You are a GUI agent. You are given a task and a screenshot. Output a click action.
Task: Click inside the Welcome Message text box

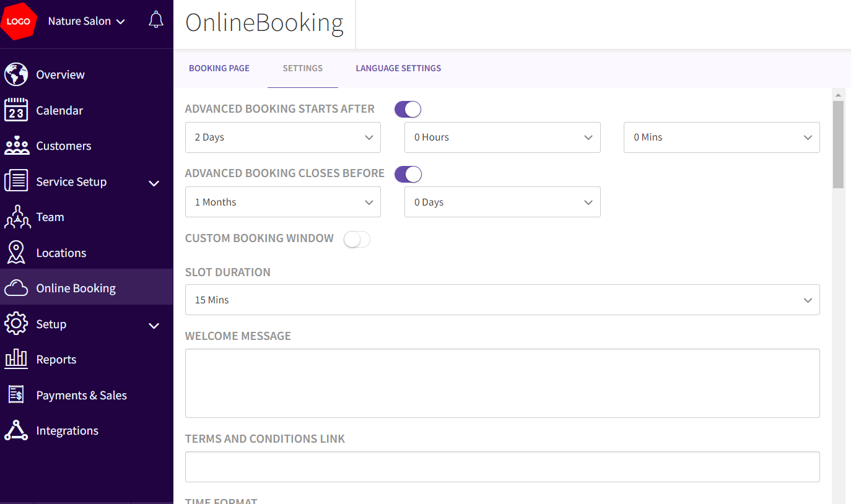click(502, 383)
